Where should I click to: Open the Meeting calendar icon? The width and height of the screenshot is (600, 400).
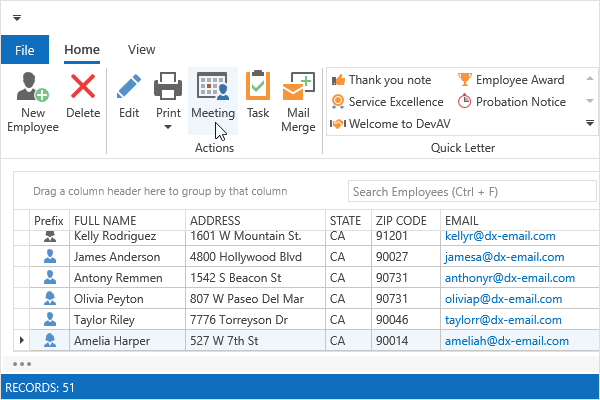pyautogui.click(x=212, y=87)
